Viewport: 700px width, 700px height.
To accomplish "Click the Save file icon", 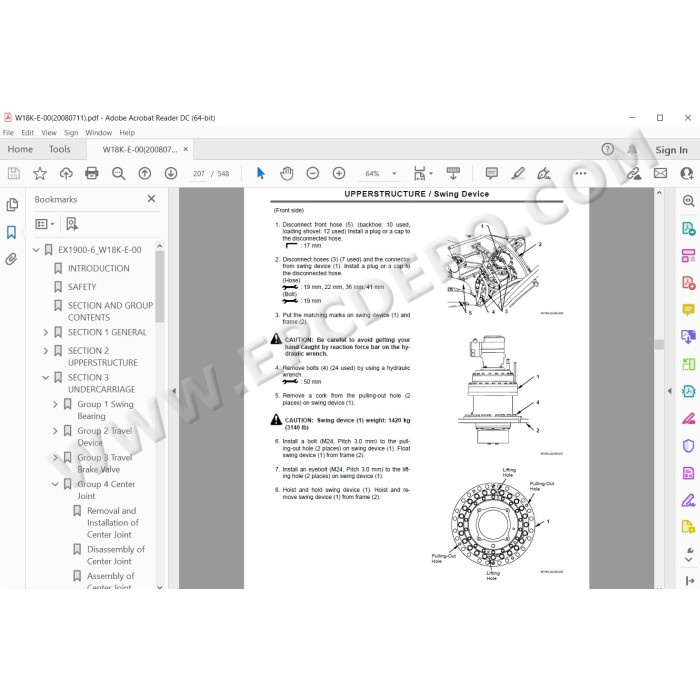I will (14, 173).
